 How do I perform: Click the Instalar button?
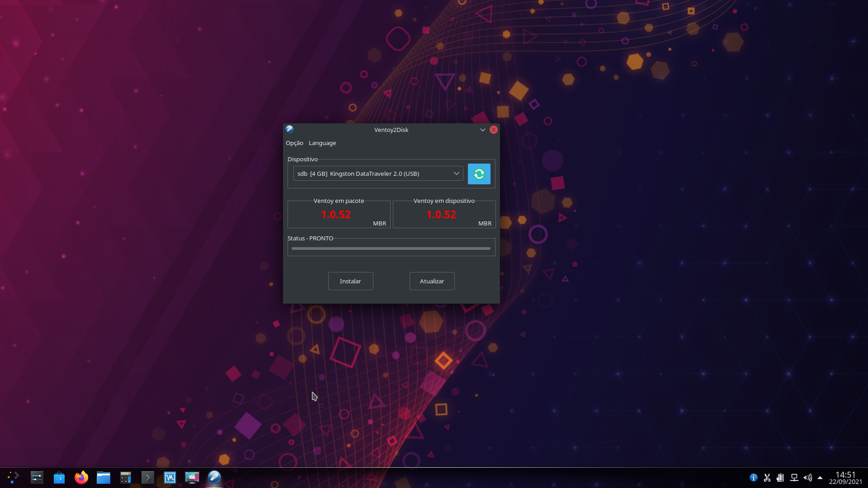pos(350,281)
